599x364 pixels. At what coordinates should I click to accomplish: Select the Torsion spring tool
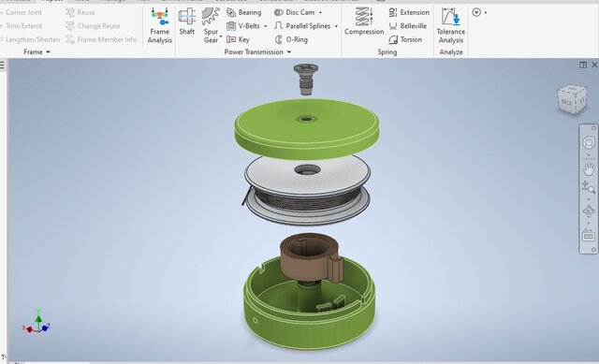(x=405, y=39)
